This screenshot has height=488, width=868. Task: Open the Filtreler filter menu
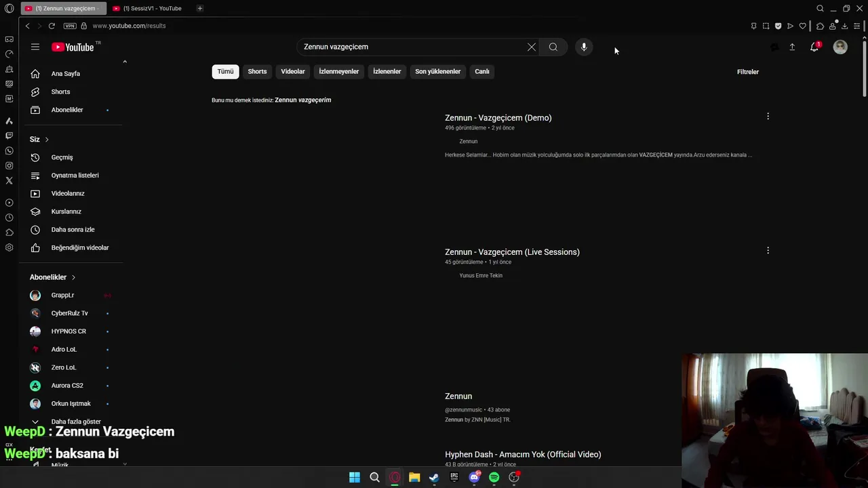coord(748,72)
